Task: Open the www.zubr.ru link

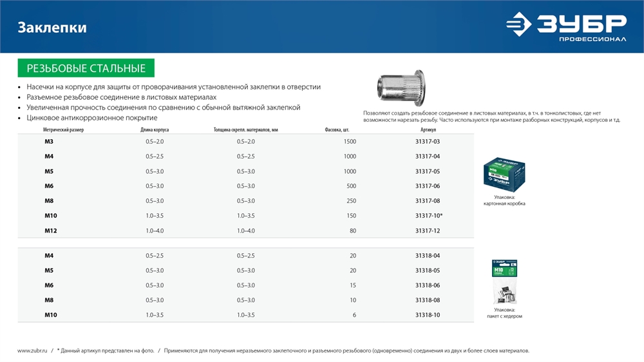Action: (x=32, y=350)
